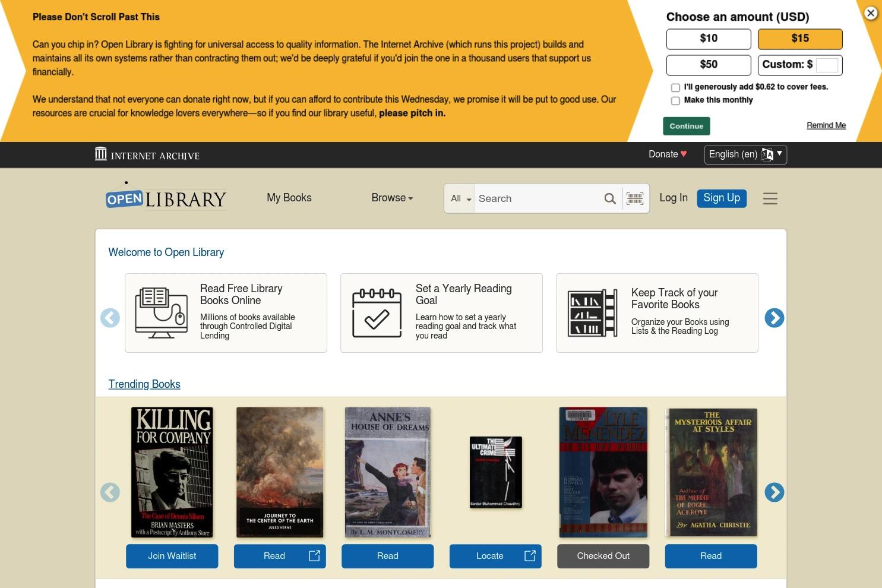Select the $15 donation amount
This screenshot has width=882, height=588.
pos(799,39)
